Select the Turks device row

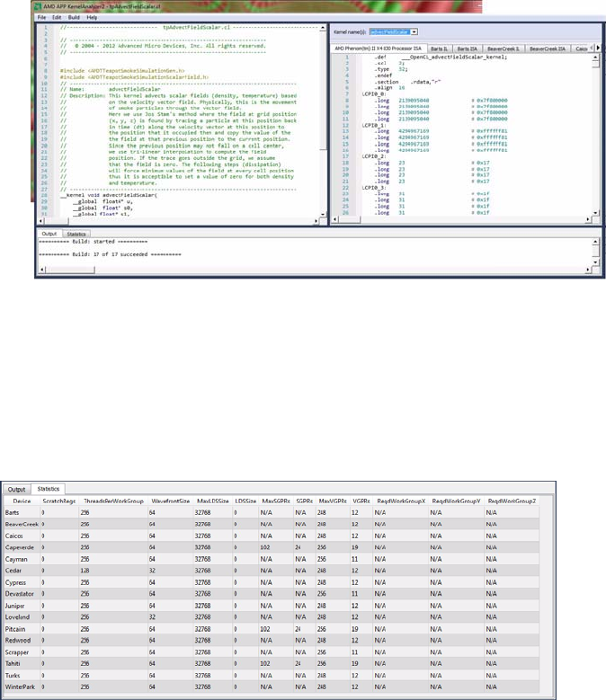coord(271,676)
